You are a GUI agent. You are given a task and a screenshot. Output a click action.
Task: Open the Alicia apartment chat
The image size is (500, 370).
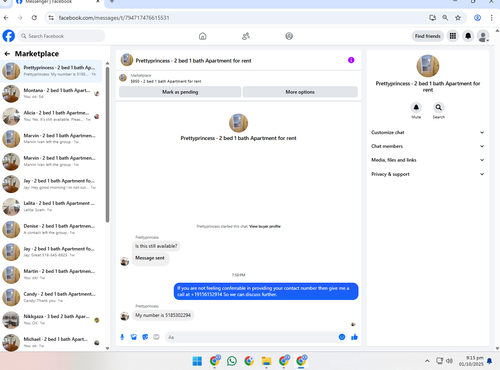click(51, 116)
